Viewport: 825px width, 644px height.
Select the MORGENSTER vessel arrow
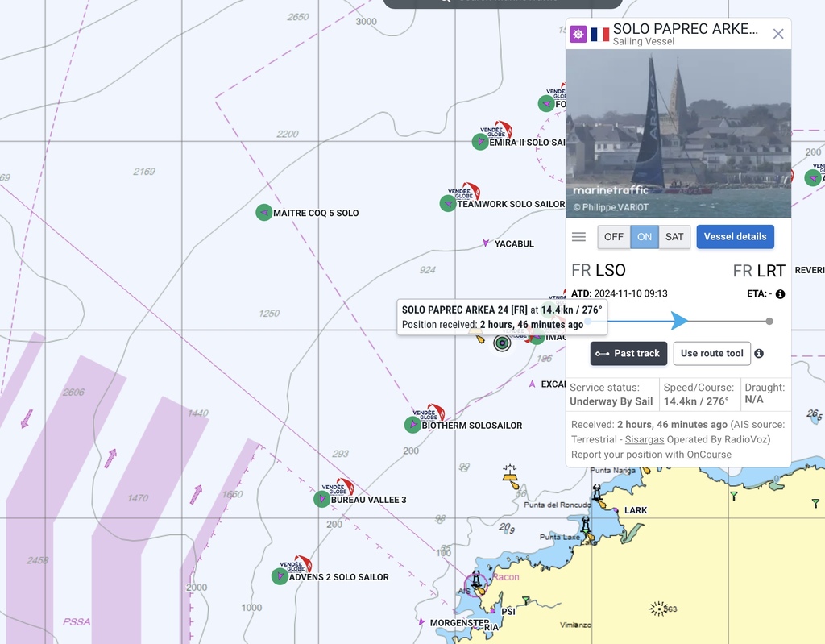pyautogui.click(x=421, y=622)
